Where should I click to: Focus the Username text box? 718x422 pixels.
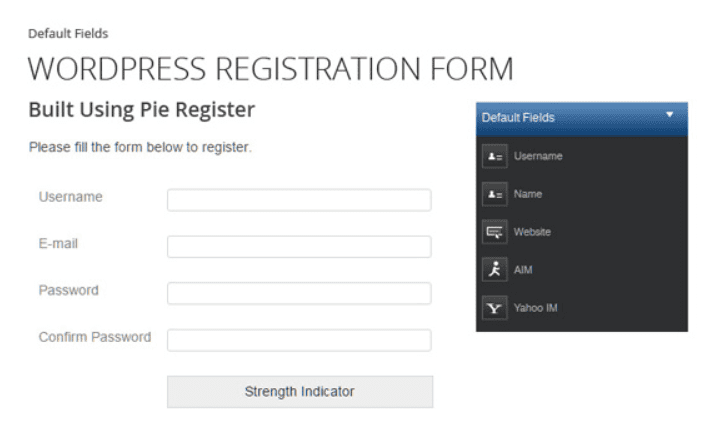coord(299,200)
